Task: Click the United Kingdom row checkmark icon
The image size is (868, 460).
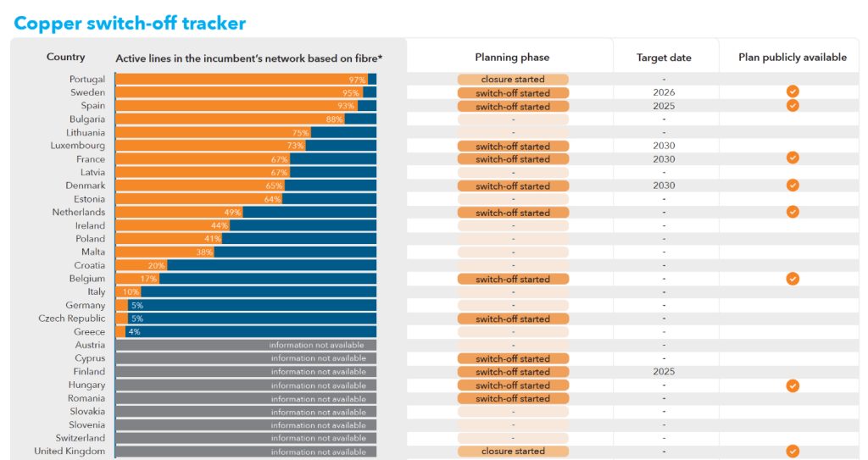Action: (793, 452)
